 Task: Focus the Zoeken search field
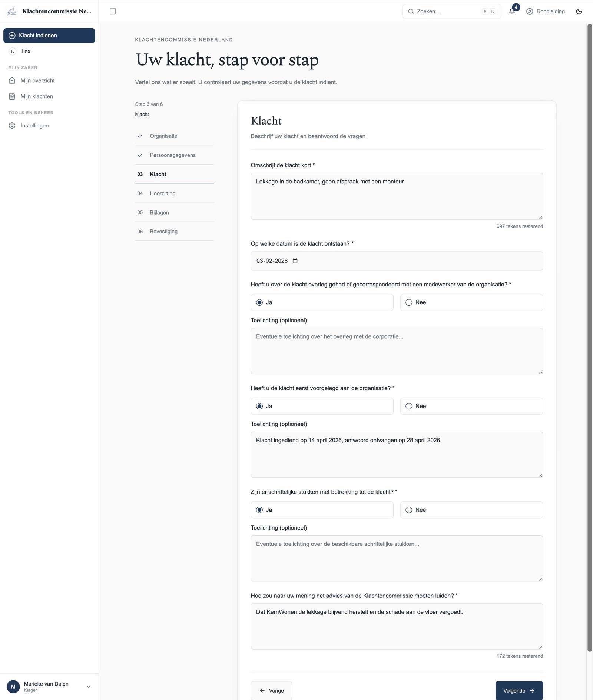[451, 11]
